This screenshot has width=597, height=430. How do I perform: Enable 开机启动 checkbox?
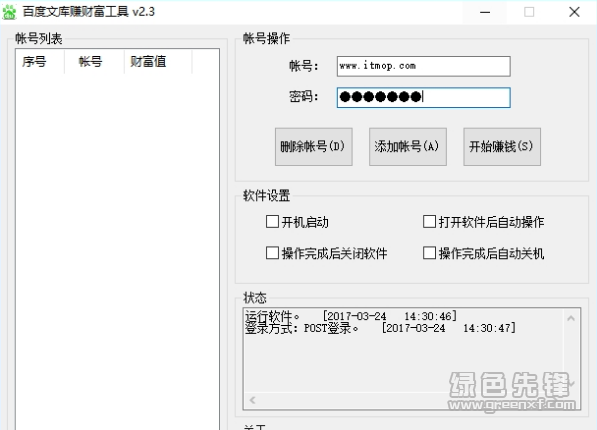(272, 222)
